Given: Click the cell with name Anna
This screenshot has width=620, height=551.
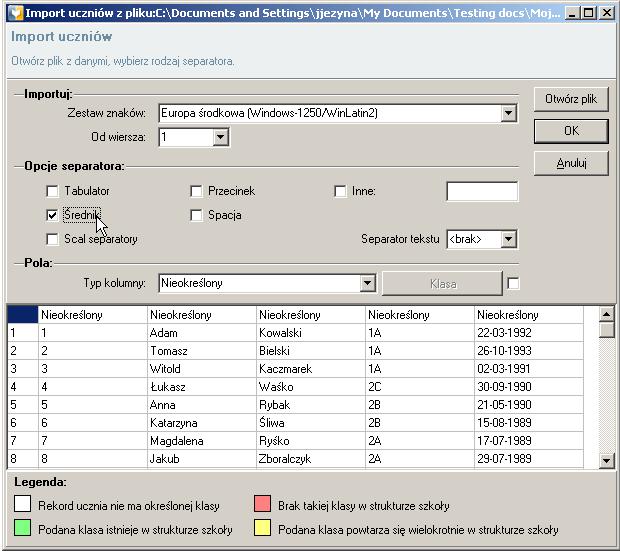Looking at the screenshot, I should click(x=202, y=405).
